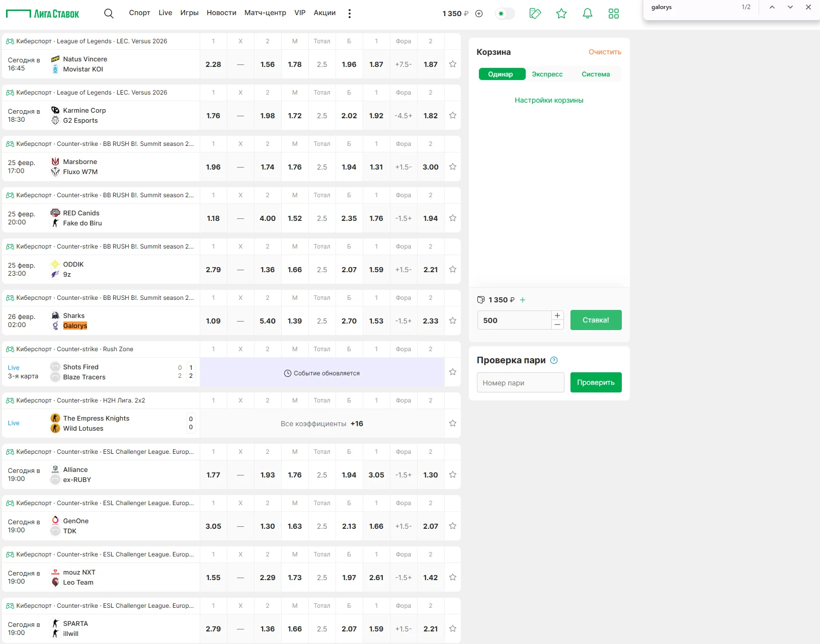
Task: Open Настройки корзины link
Action: (549, 100)
